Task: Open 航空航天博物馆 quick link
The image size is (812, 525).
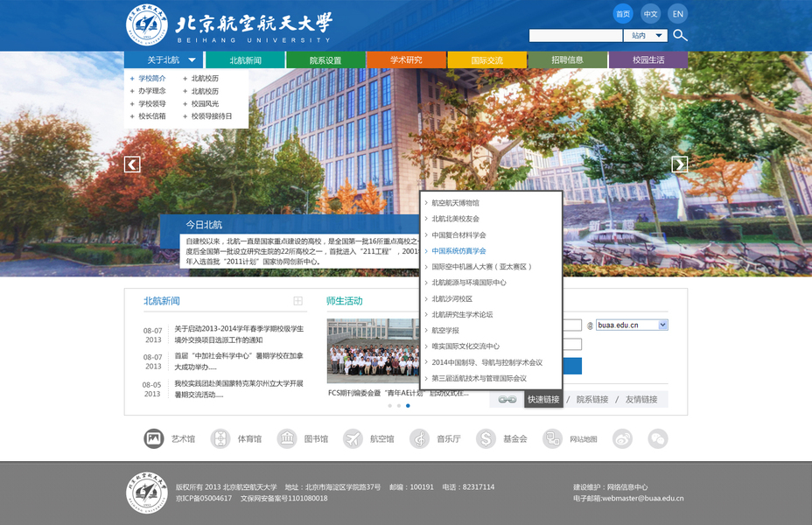Action: 455,203
